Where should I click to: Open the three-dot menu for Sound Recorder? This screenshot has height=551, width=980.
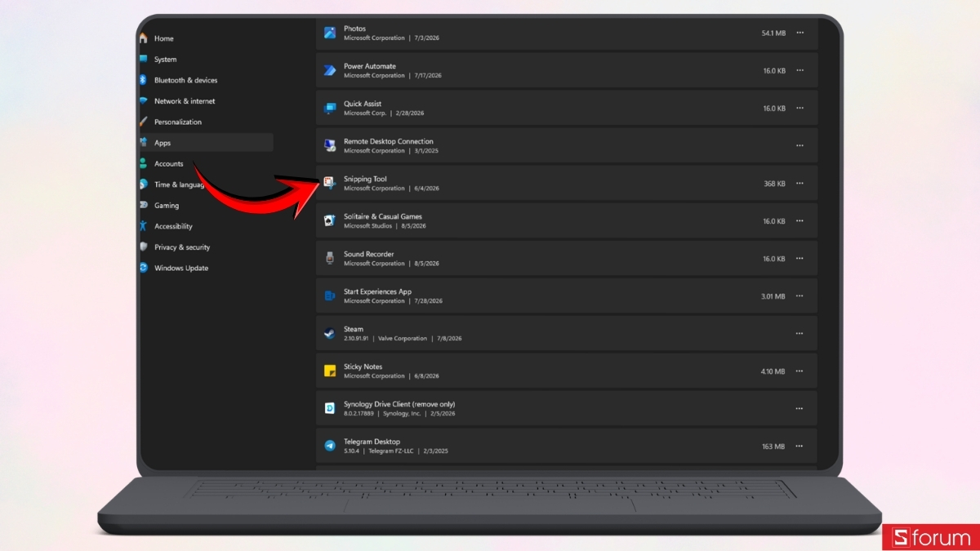[800, 259]
